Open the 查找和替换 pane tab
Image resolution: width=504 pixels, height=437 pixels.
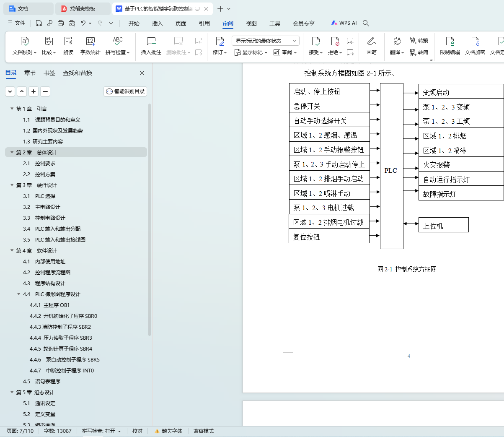click(x=78, y=73)
